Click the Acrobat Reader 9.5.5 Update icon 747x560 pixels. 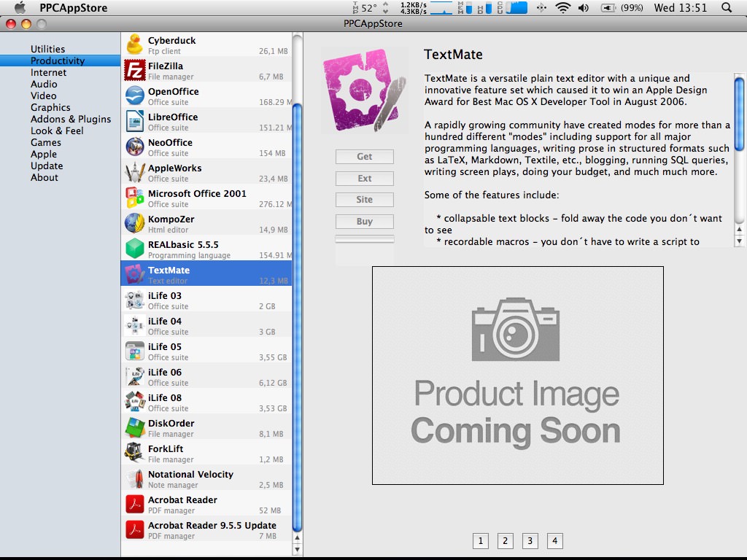[x=135, y=529]
